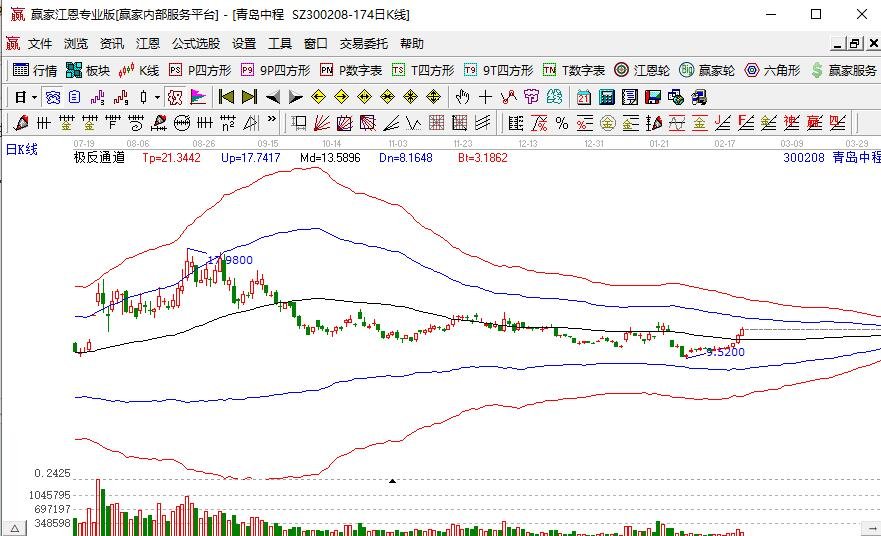
Task: Open the 工具 menu
Action: pyautogui.click(x=280, y=44)
